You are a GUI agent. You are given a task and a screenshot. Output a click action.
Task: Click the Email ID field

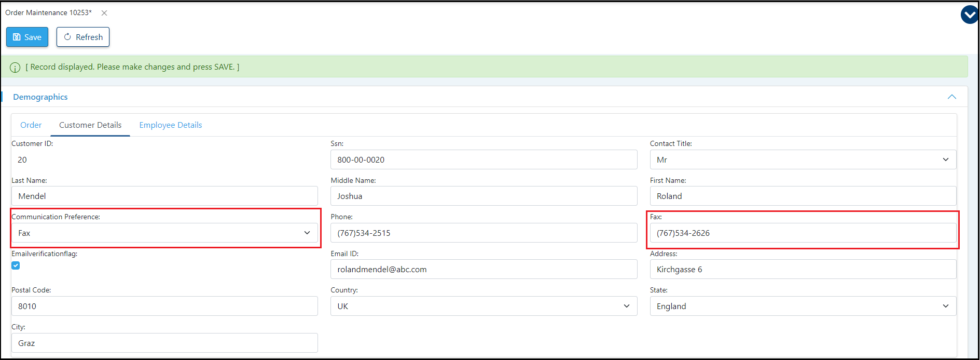pyautogui.click(x=484, y=269)
